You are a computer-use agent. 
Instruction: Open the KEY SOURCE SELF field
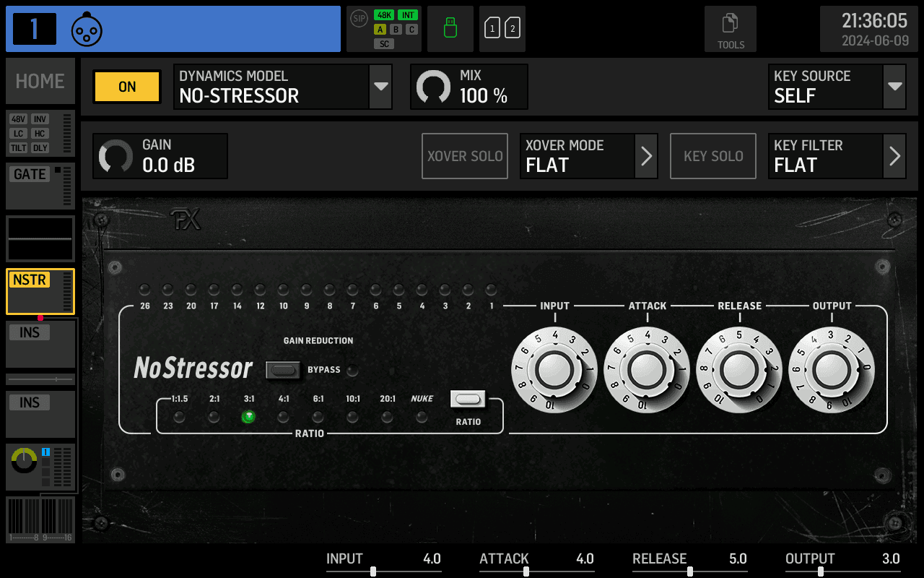coord(826,87)
